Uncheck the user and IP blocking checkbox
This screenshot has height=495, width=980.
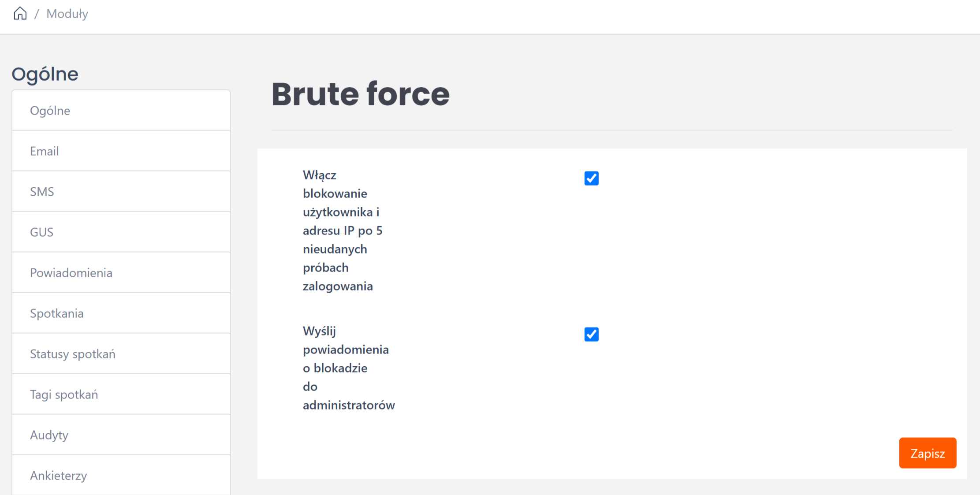(x=591, y=179)
